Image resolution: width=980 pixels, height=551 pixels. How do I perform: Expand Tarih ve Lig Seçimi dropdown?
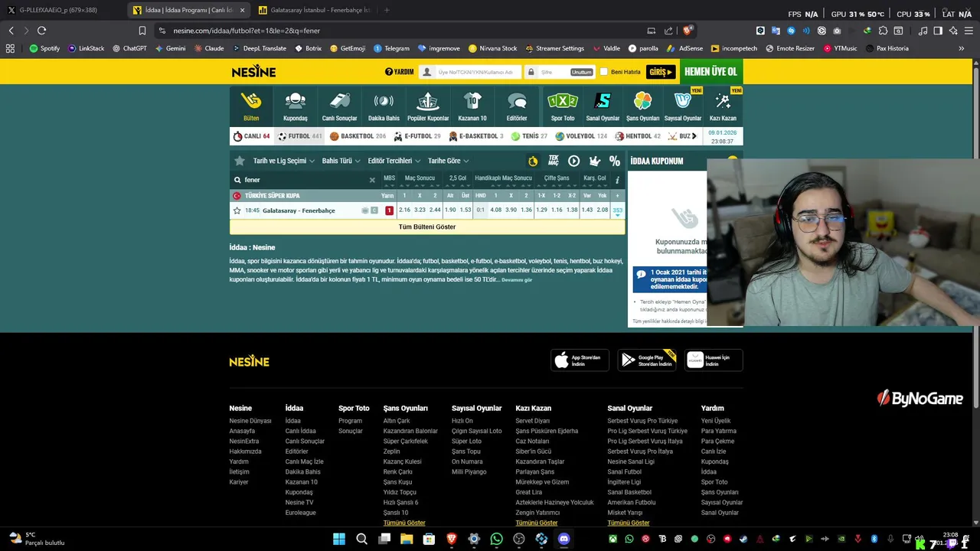click(283, 161)
